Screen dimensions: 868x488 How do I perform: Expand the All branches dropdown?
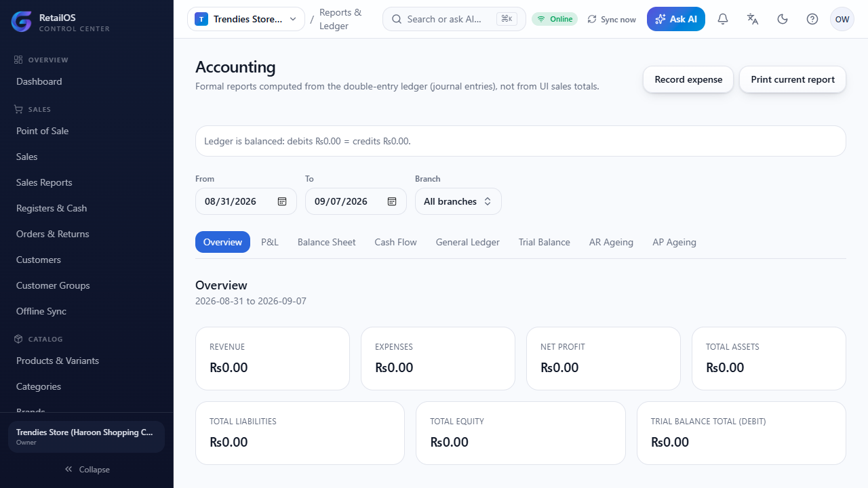458,201
